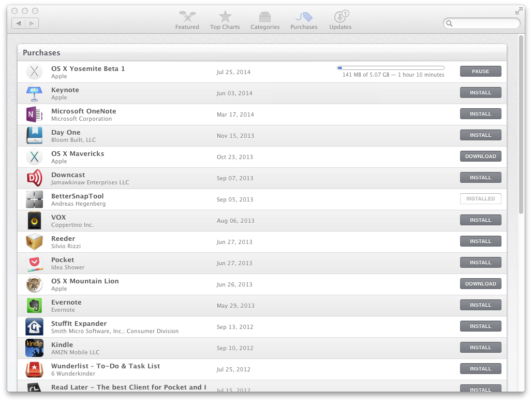Install Reeder
Viewport: 532px width, 402px height.
(x=480, y=241)
